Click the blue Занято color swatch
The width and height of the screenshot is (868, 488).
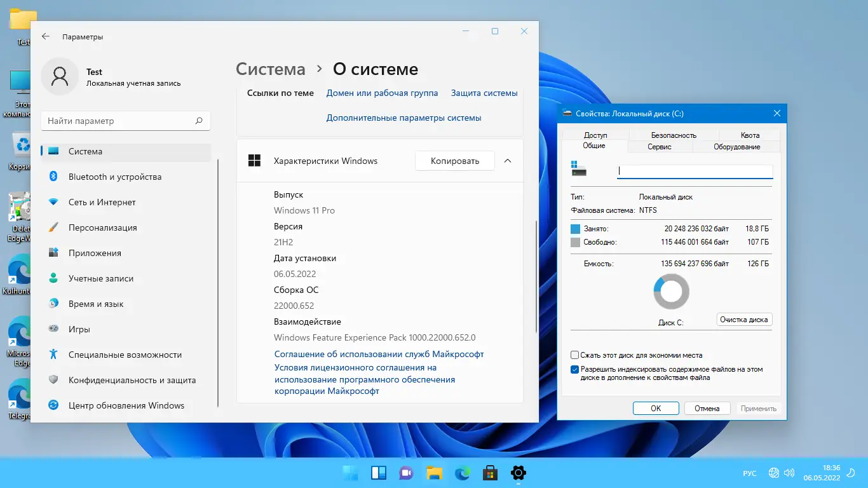(575, 229)
